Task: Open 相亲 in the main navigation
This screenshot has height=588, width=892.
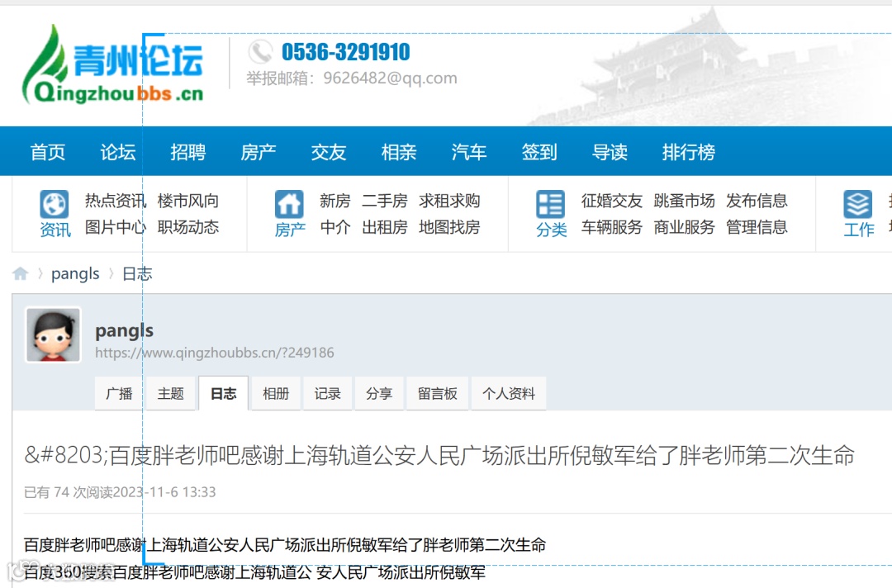Action: (x=399, y=152)
